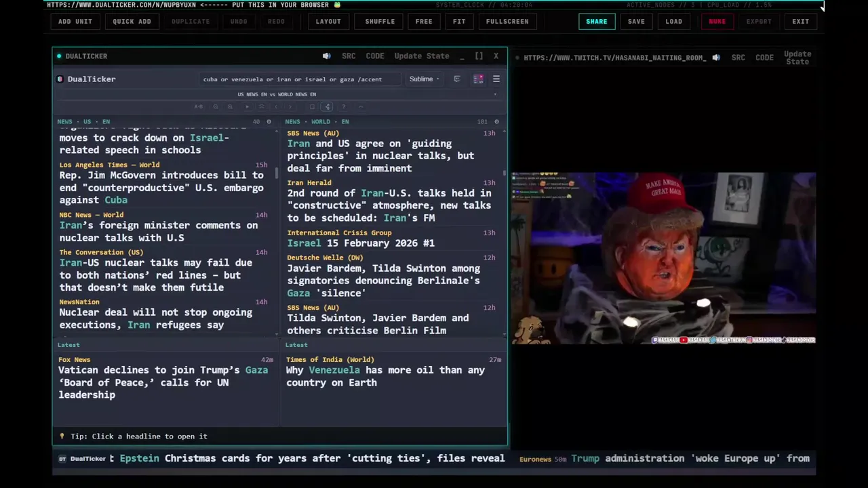
Task: Click the A-B compare toolbar button
Action: pyautogui.click(x=199, y=106)
